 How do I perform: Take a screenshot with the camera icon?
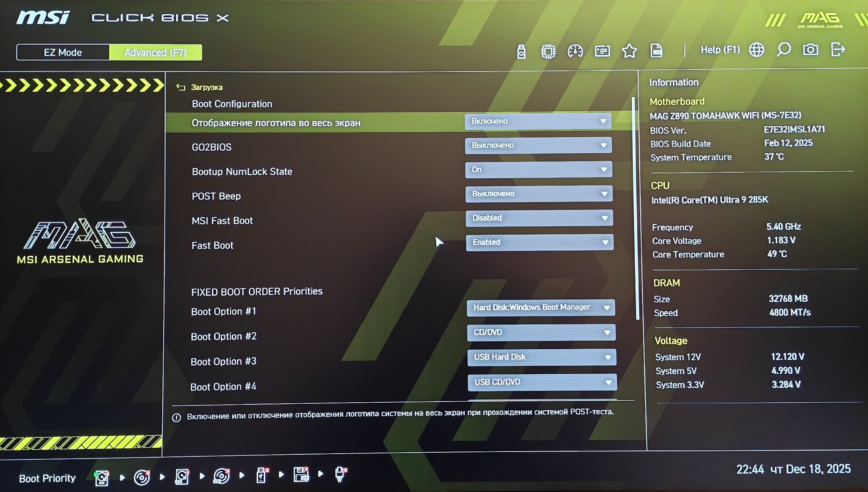click(810, 50)
